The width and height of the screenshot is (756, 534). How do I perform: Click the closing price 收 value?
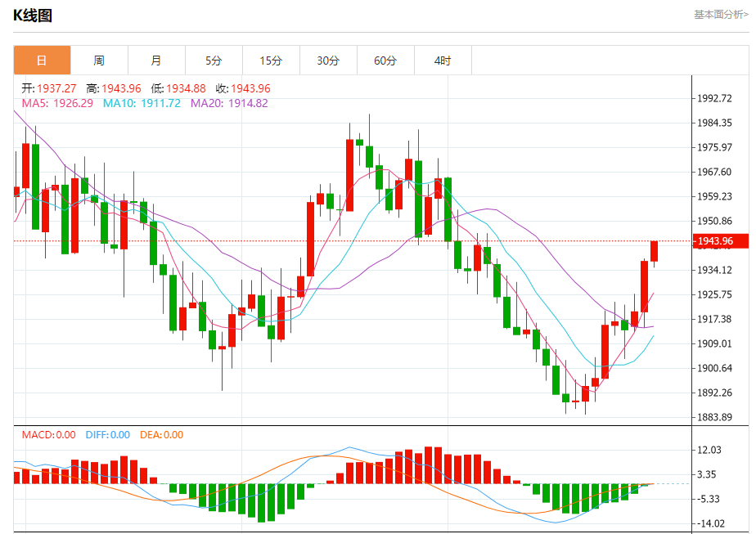[x=250, y=88]
